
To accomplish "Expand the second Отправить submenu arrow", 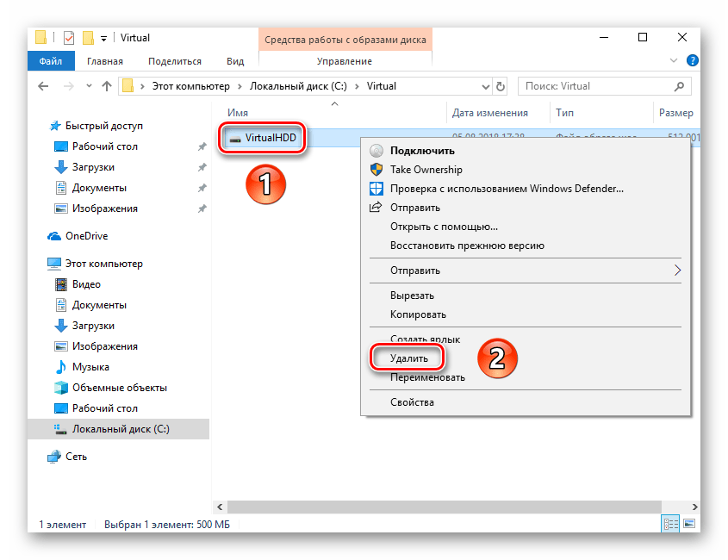I will click(677, 271).
